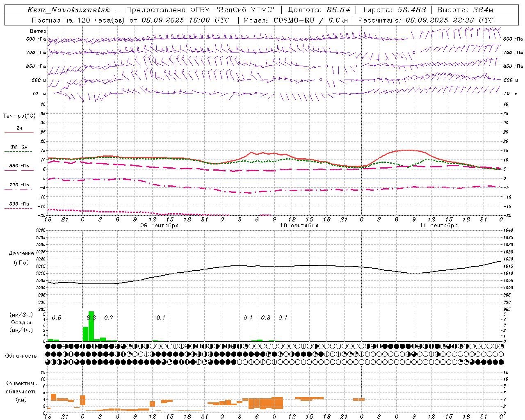The width and height of the screenshot is (525, 420).
Task: Select the longitude value Долгота: 86.54
Action: click(319, 10)
